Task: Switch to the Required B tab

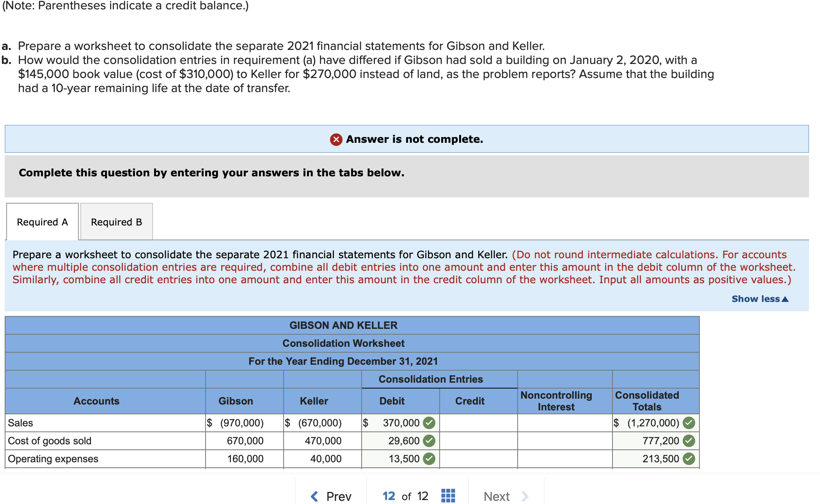Action: [x=116, y=222]
